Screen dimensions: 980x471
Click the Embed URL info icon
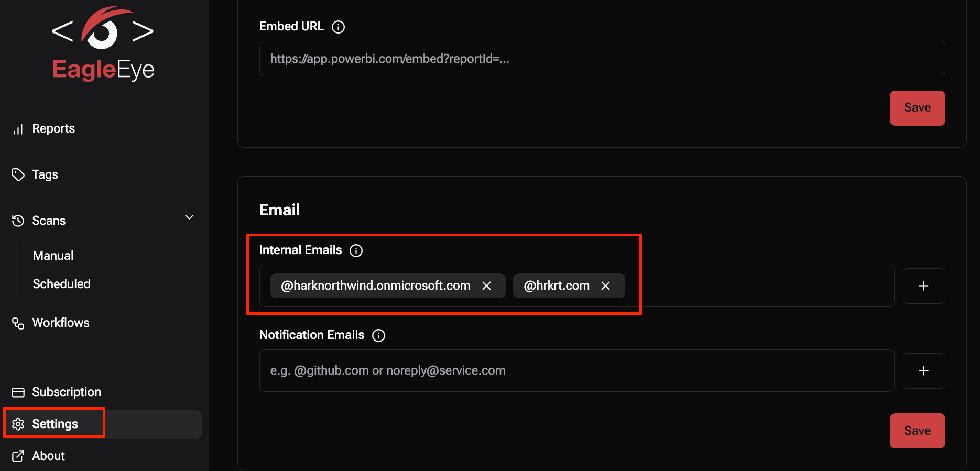[x=339, y=27]
